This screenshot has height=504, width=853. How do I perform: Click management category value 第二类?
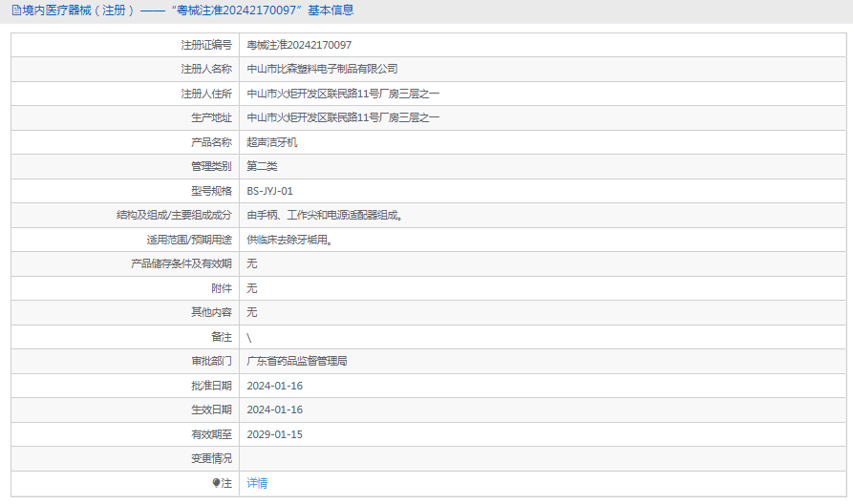[x=262, y=166]
